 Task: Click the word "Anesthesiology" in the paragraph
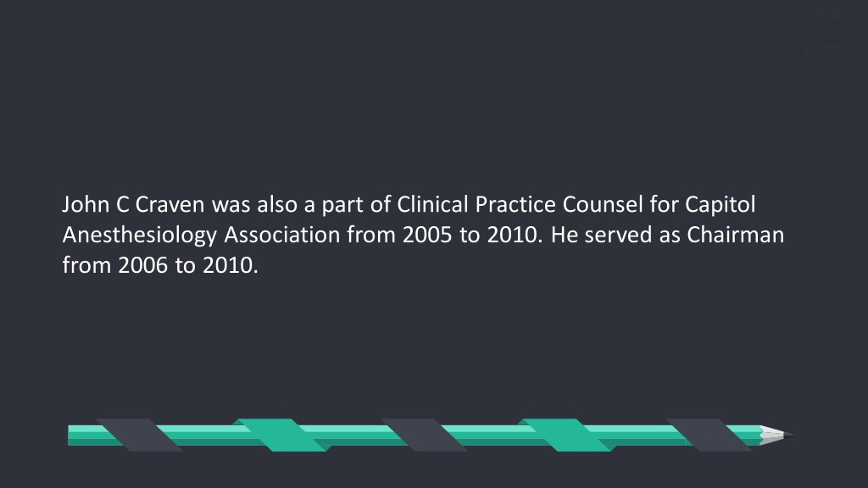coord(140,236)
